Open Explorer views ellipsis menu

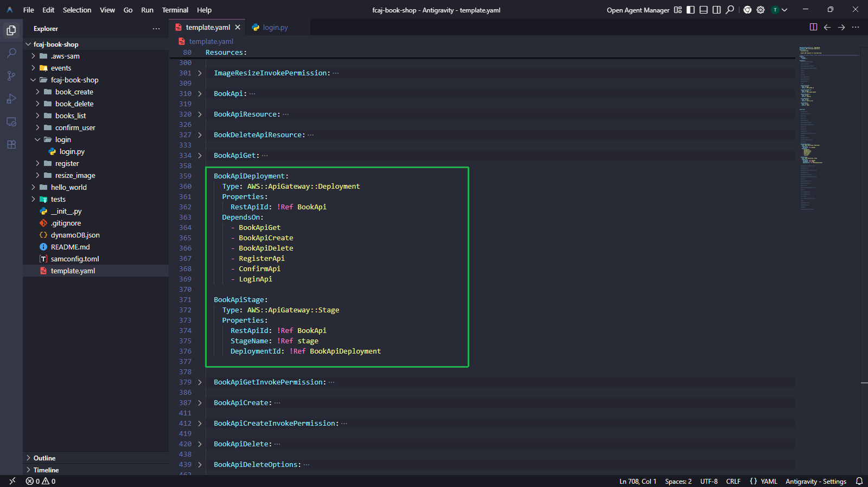tap(156, 29)
